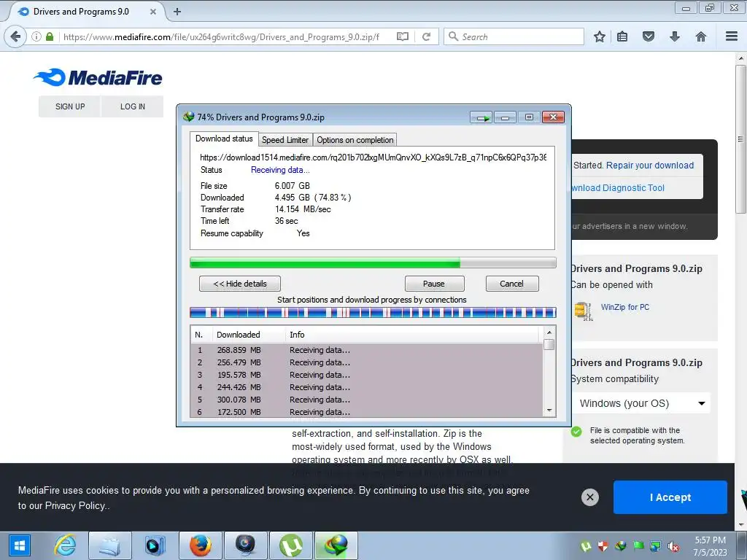Click the connections list scroll up arrow
747x560 pixels.
(x=549, y=332)
